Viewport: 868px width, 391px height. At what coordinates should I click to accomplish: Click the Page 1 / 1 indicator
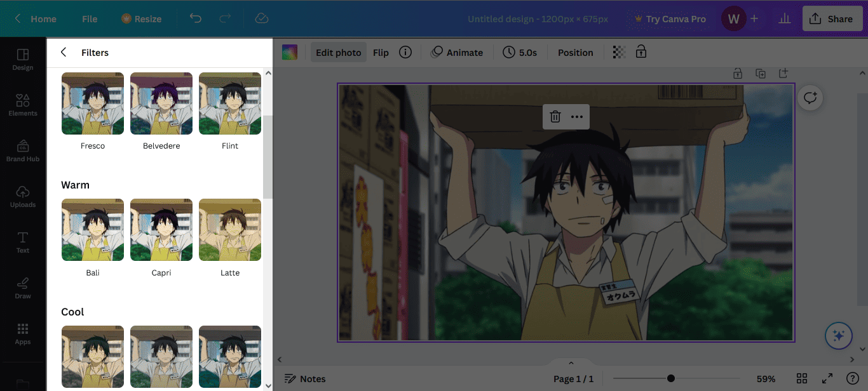[x=573, y=379]
